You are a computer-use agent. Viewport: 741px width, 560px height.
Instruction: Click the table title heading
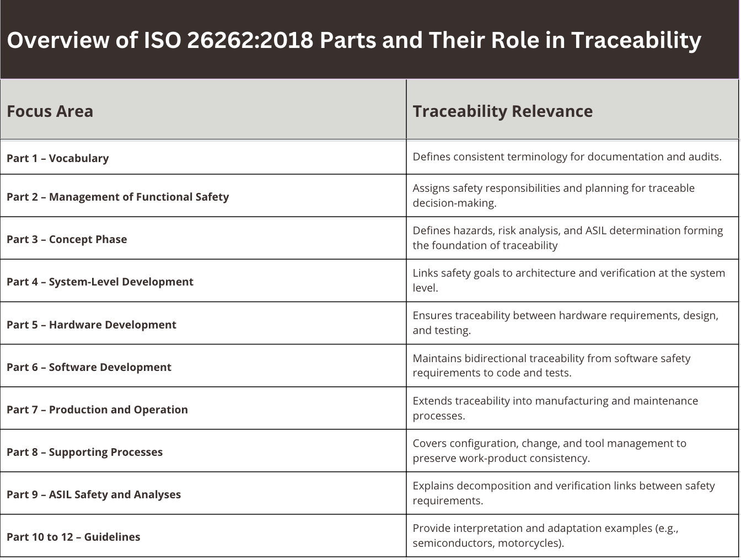click(355, 40)
